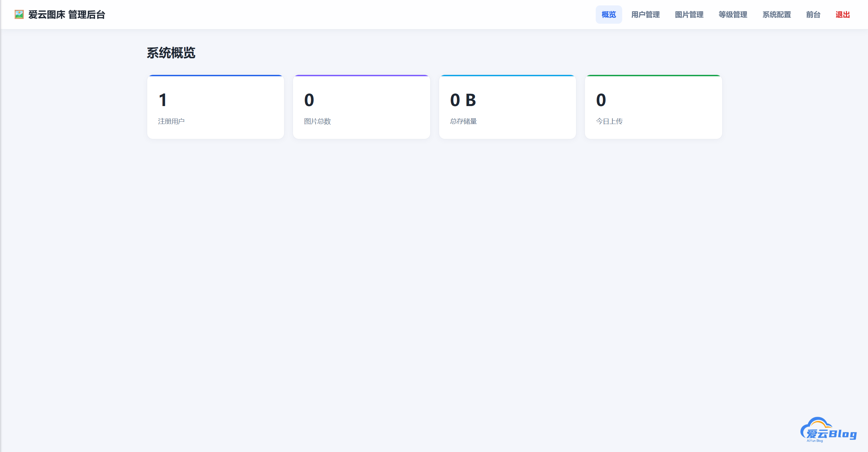The width and height of the screenshot is (868, 452).
Task: Open the 图片管理 image management page
Action: coord(689,15)
